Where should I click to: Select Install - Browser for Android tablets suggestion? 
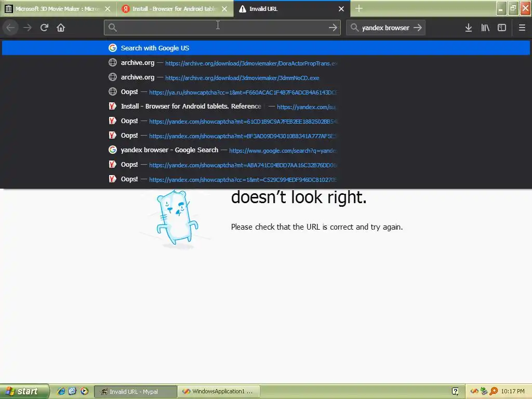point(266,107)
